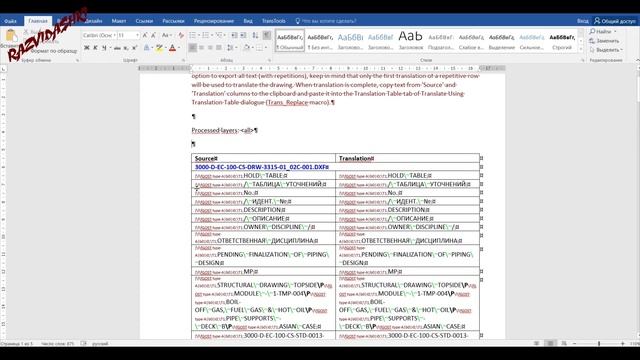Screen dimensions: 640x360
Task: Switch to the Рецензирование tab
Action: click(x=214, y=21)
